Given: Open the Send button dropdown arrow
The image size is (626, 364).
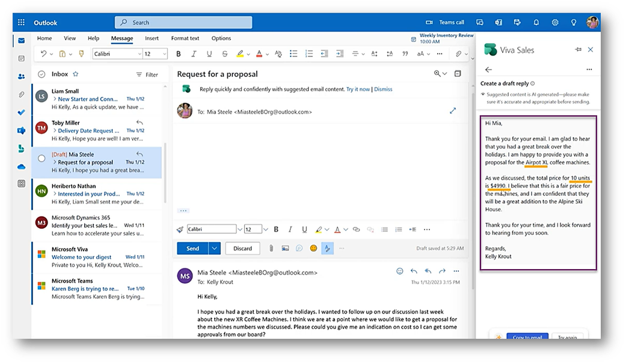Looking at the screenshot, I should point(213,247).
